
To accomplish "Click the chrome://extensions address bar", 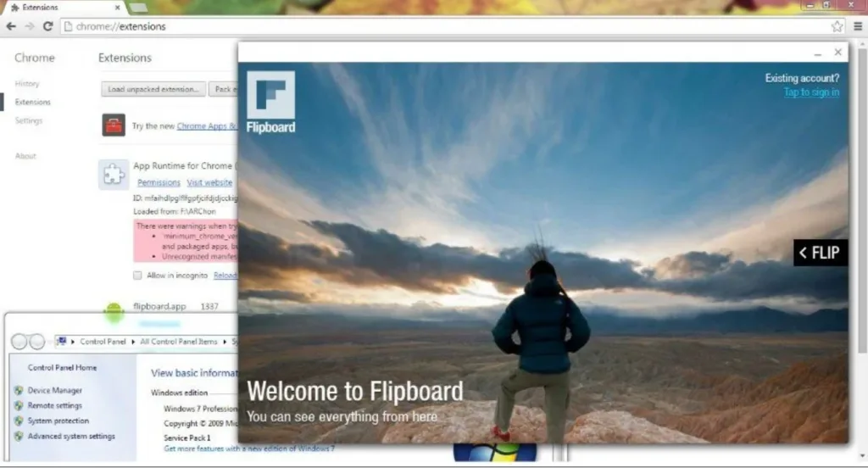I will tap(424, 26).
